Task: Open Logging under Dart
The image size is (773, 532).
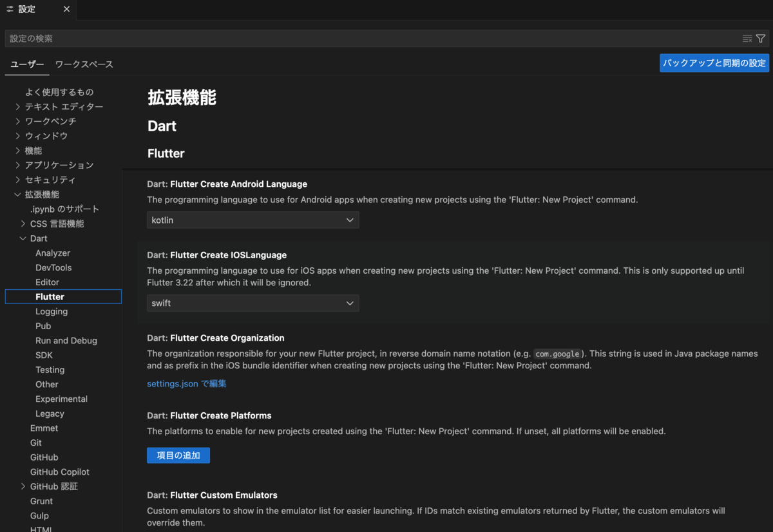Action: [52, 311]
